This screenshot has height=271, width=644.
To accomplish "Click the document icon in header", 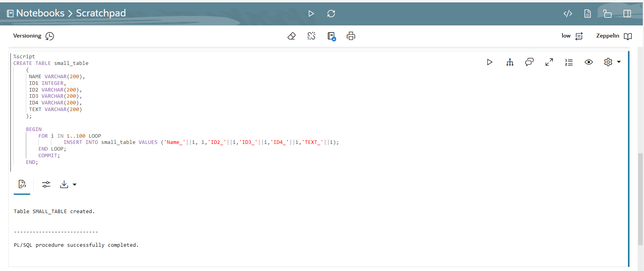I will tap(587, 14).
